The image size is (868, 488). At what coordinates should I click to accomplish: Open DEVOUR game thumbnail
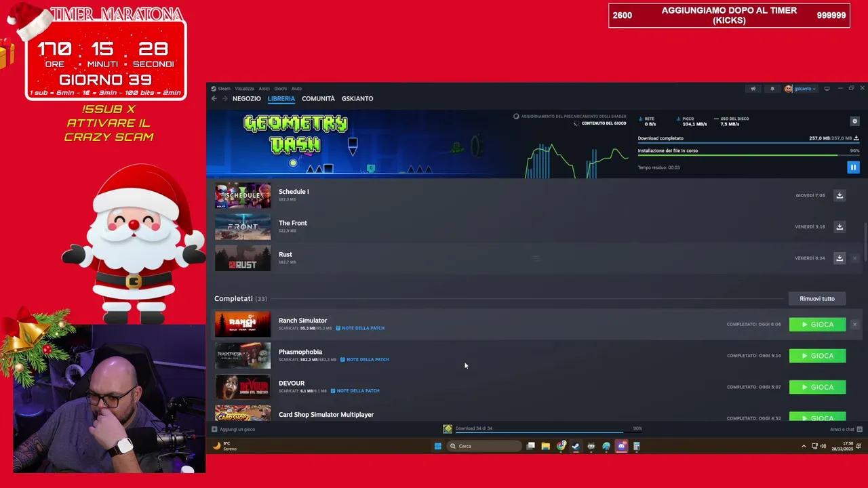pyautogui.click(x=243, y=387)
